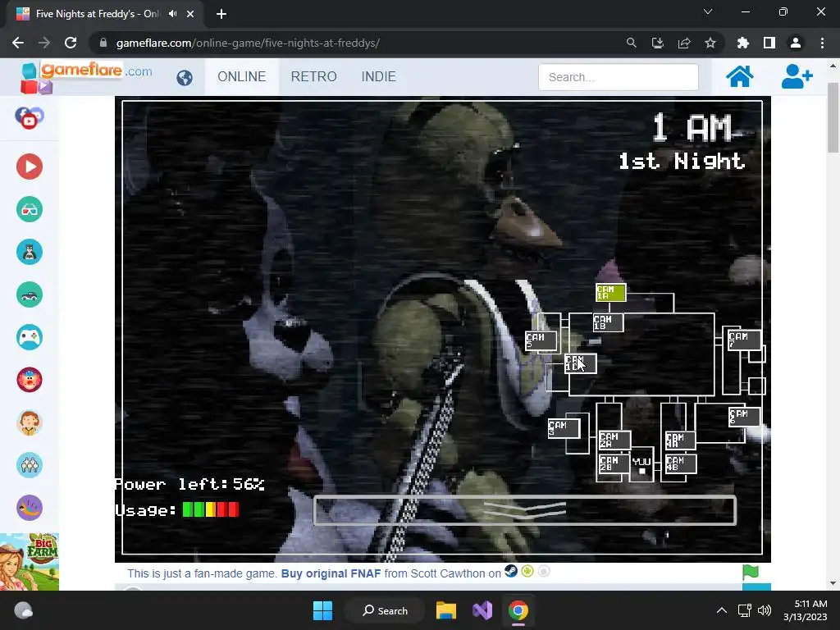Open Chrome profile icon
This screenshot has height=630, width=840.
[x=796, y=43]
